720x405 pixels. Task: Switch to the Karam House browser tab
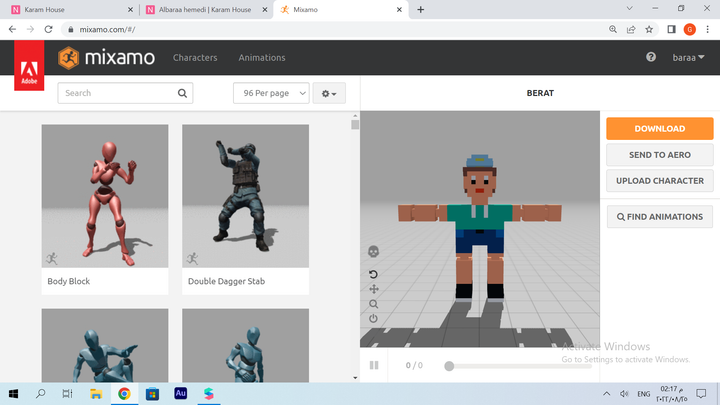tap(71, 9)
